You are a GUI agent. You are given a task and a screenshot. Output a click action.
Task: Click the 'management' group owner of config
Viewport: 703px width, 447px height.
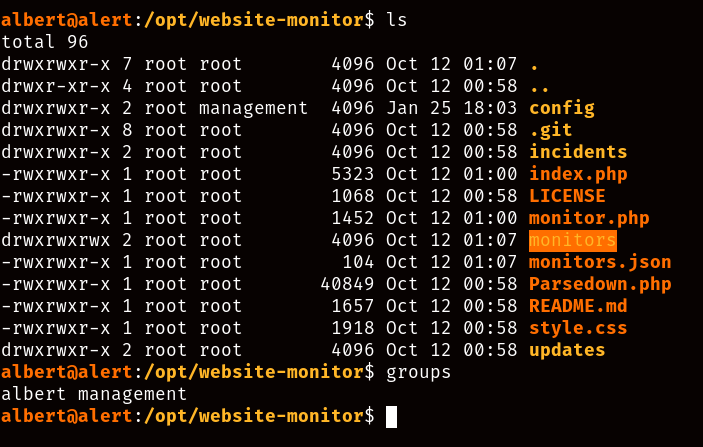click(253, 108)
